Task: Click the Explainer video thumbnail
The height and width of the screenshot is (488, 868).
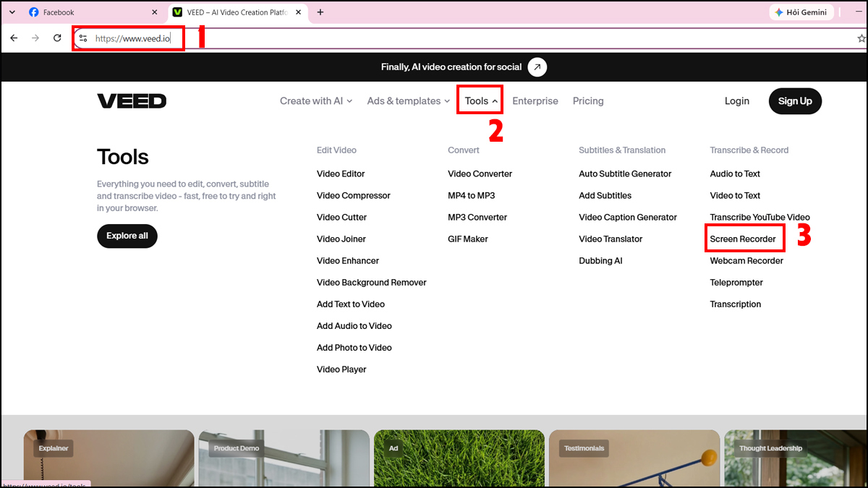Action: (109, 458)
